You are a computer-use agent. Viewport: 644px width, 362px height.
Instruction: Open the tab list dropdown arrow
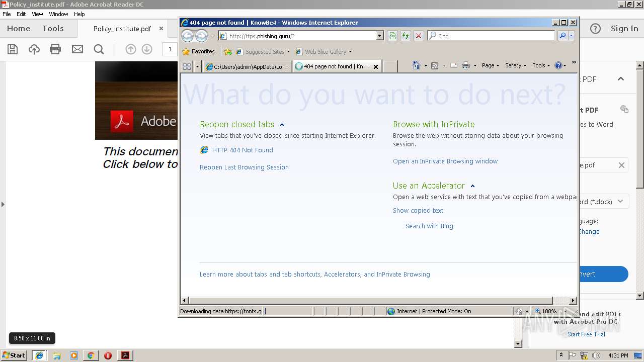pyautogui.click(x=197, y=66)
